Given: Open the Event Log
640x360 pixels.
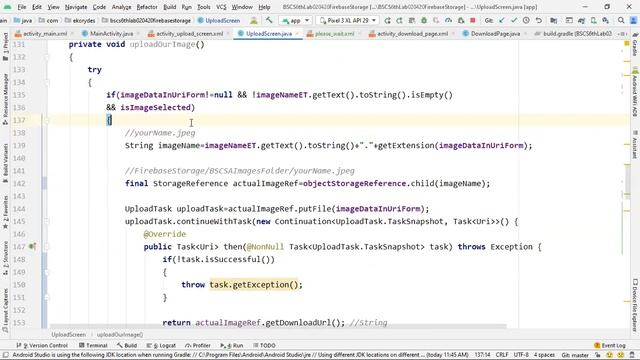Looking at the screenshot, I should pyautogui.click(x=610, y=345).
